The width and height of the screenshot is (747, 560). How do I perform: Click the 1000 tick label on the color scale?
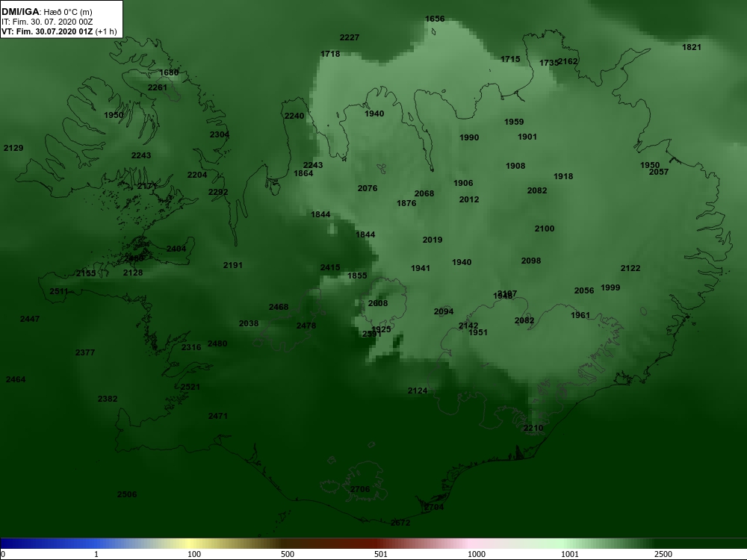coord(477,554)
